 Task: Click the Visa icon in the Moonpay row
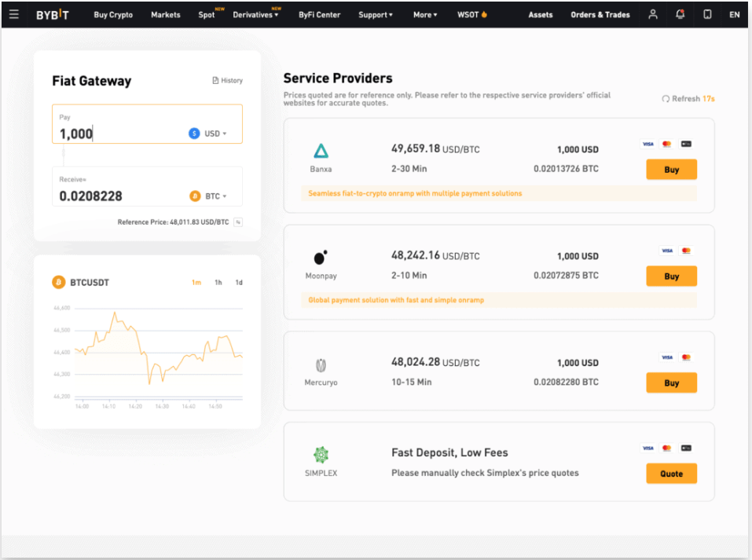(667, 251)
